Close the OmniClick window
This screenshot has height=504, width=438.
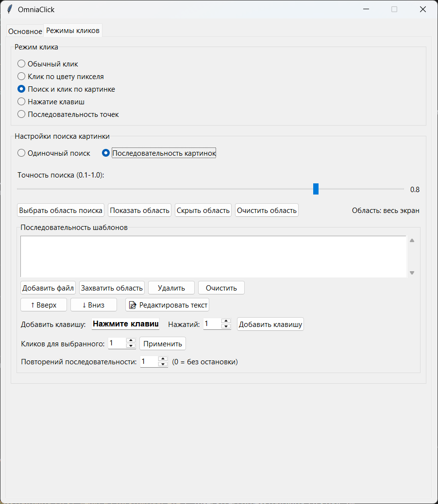423,9
